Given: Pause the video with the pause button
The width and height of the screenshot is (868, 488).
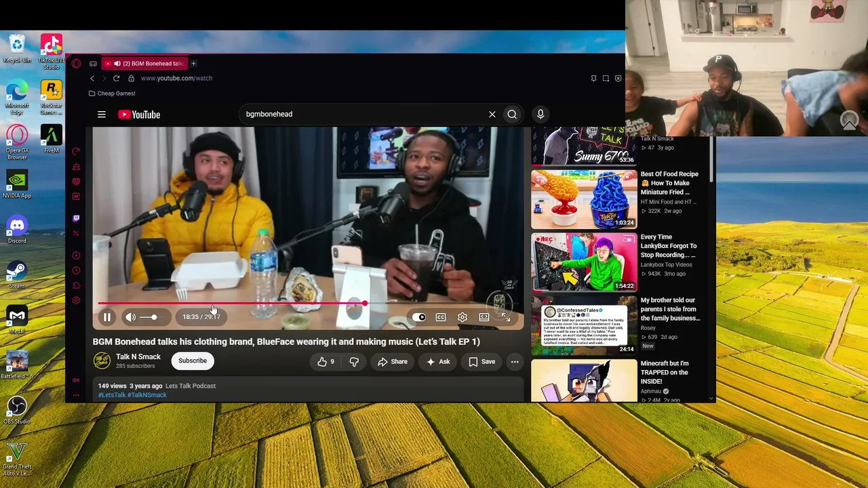Looking at the screenshot, I should [106, 317].
